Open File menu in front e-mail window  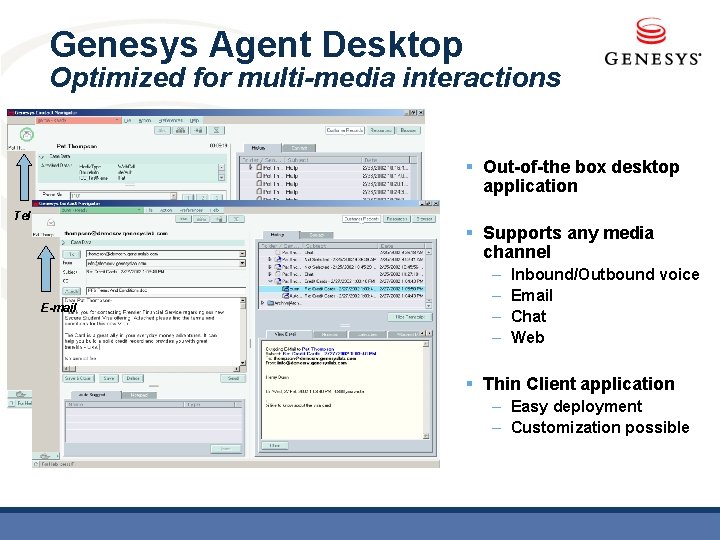coord(151,210)
